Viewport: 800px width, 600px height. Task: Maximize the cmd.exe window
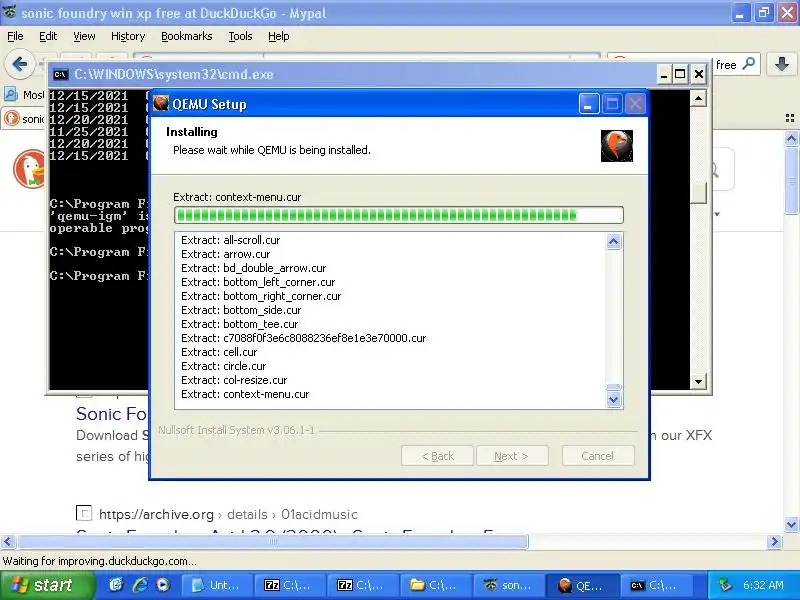(x=680, y=74)
